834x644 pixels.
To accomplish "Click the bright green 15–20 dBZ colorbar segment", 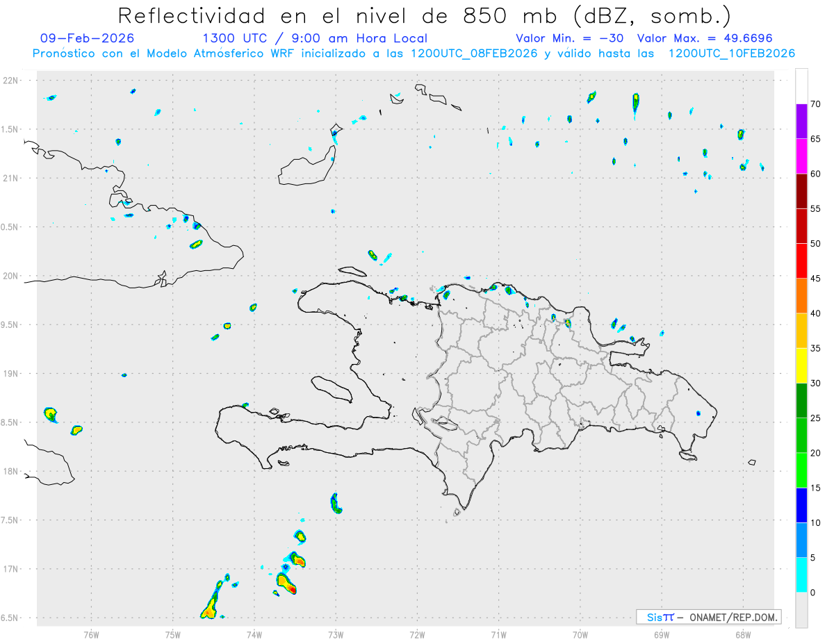I will (801, 470).
